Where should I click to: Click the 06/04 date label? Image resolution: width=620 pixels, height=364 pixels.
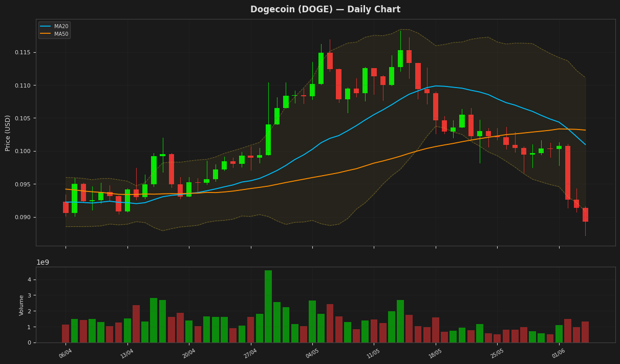66,353
